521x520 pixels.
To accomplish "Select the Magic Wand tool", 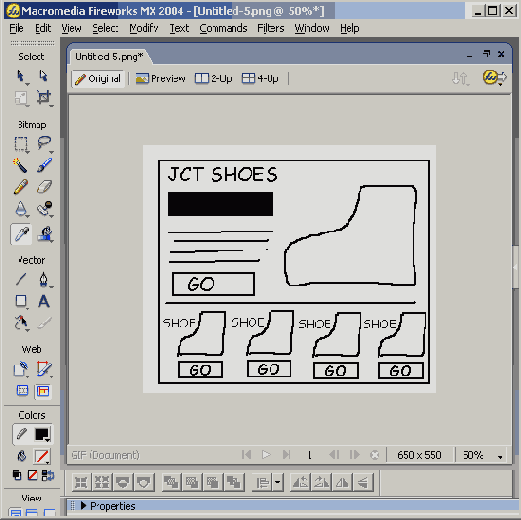I will pyautogui.click(x=21, y=165).
